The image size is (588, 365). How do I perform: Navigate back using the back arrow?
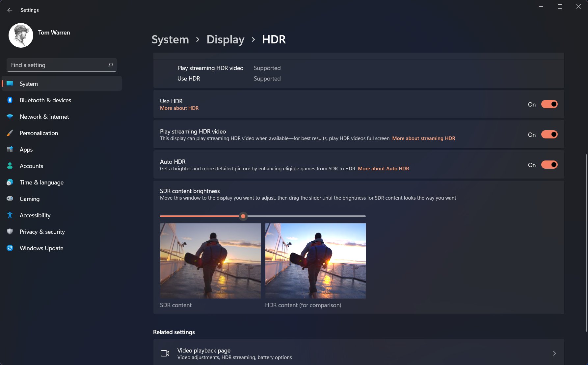tap(10, 10)
